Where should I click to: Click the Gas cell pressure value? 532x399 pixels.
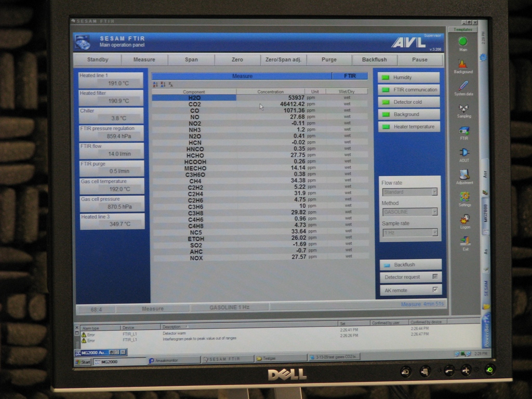coord(119,207)
